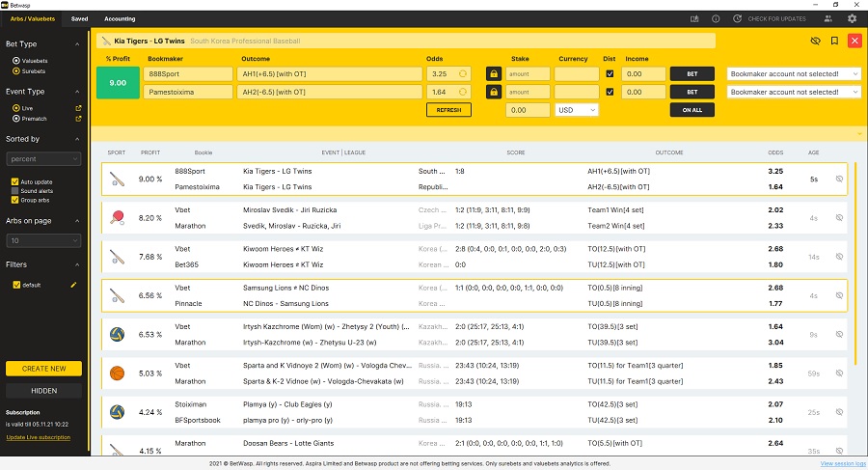The width and height of the screenshot is (868, 470).
Task: Switch to the Accounting tab
Action: (120, 19)
